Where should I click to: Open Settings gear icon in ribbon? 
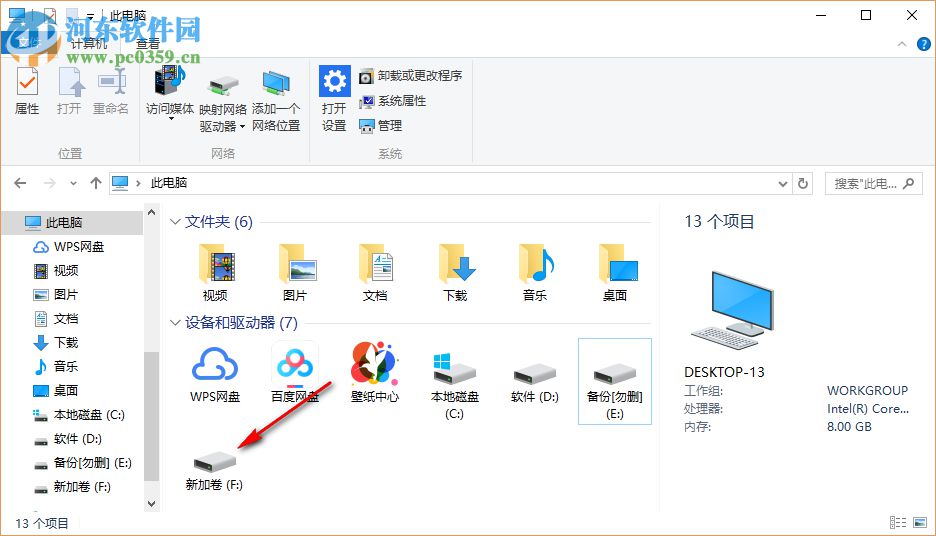334,81
